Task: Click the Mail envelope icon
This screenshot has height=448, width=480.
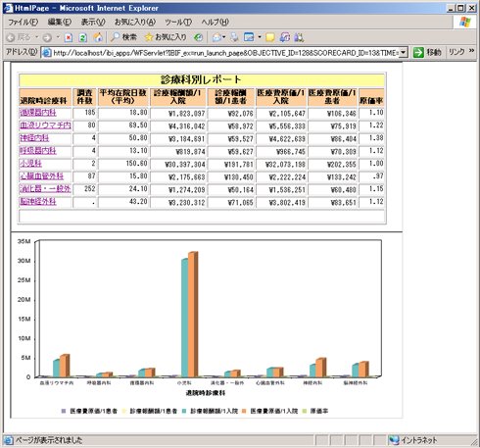Action: [216, 37]
